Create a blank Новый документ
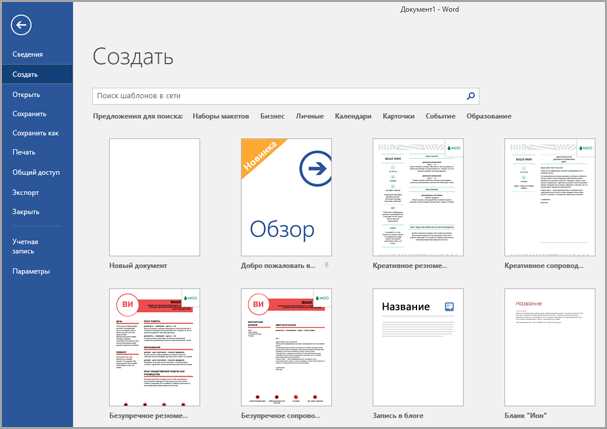The image size is (607, 429). (x=153, y=197)
